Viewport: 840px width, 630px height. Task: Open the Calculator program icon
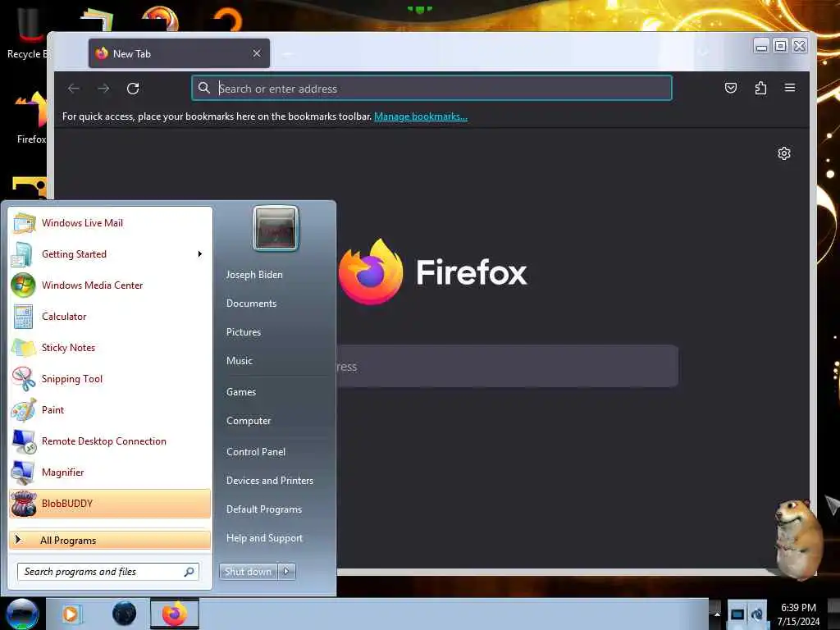pos(23,317)
